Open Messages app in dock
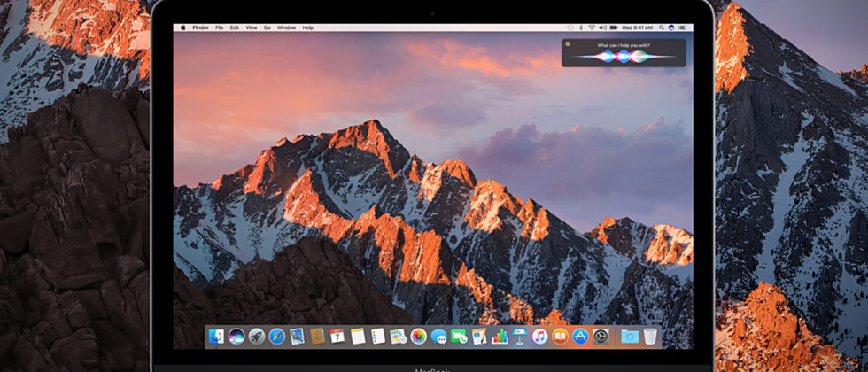This screenshot has width=868, height=372. tap(438, 336)
